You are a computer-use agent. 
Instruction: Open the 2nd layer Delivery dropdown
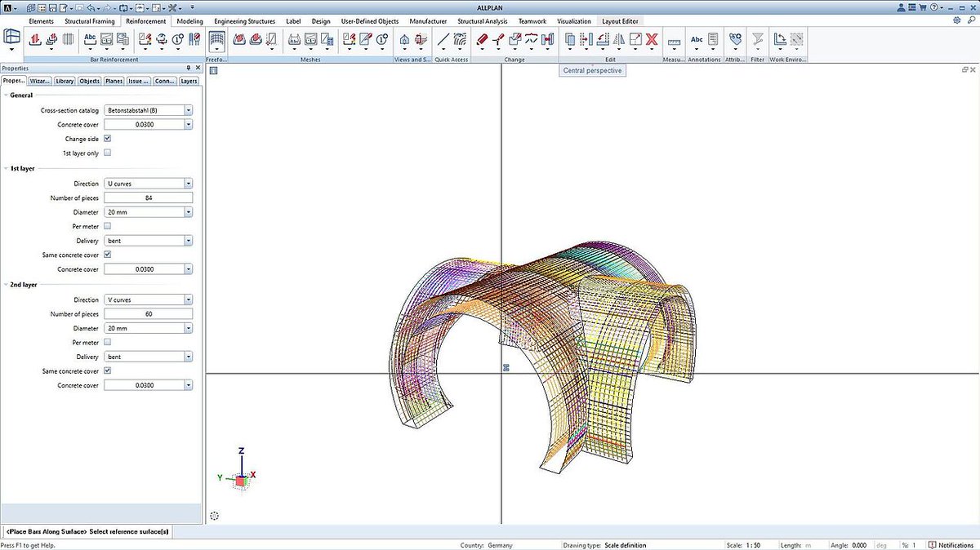(189, 357)
